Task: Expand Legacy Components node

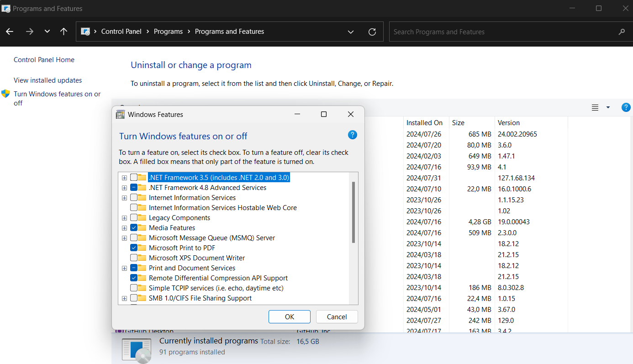Action: click(x=124, y=218)
